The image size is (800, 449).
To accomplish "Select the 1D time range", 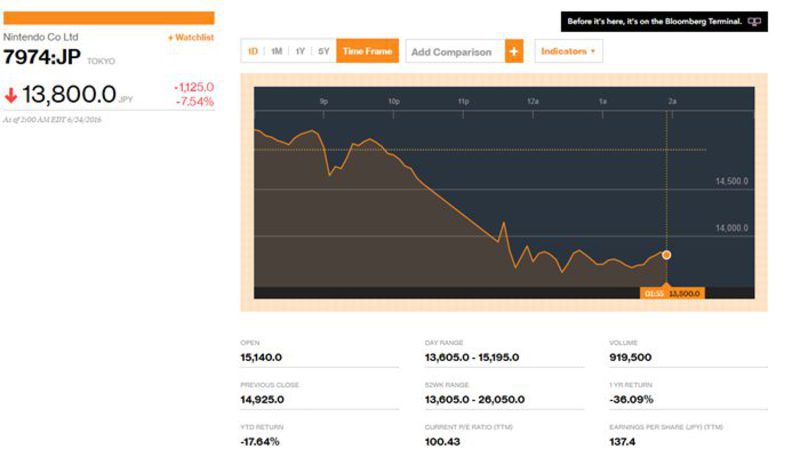I will [x=253, y=51].
